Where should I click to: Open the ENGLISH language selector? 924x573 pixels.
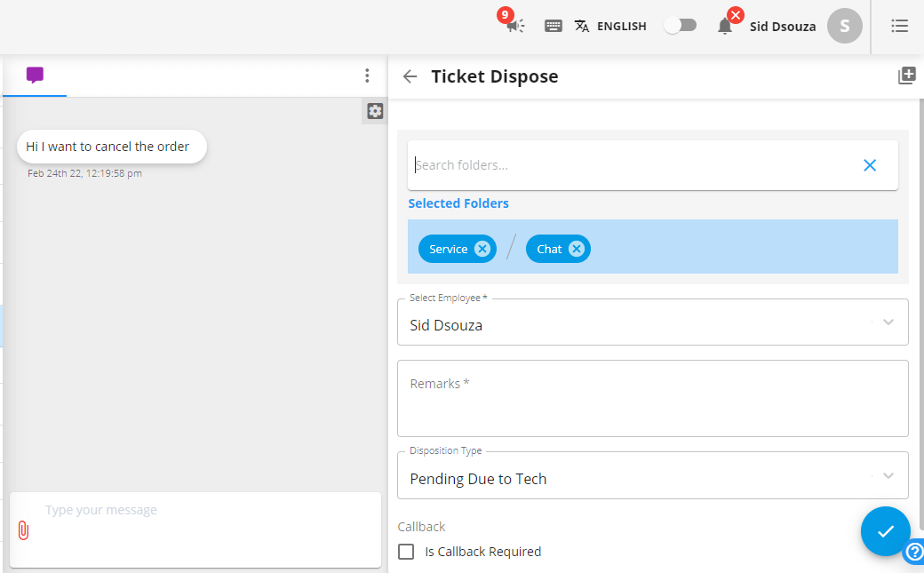click(x=610, y=26)
